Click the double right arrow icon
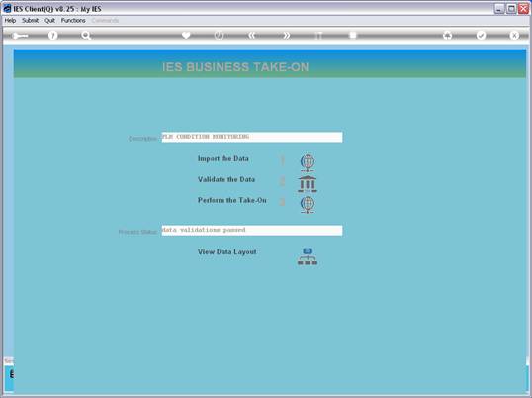Screen dimensions: 532x398 click(x=287, y=35)
